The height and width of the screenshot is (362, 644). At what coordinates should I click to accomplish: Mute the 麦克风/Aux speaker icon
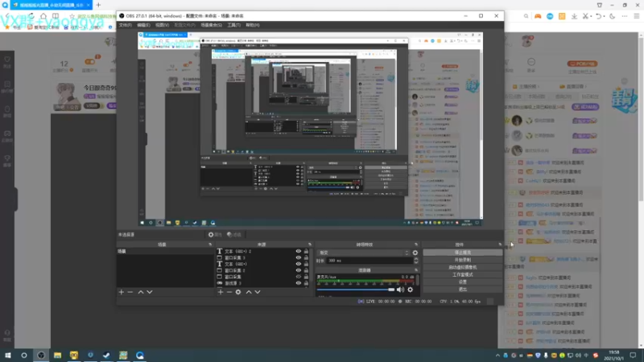pyautogui.click(x=400, y=290)
